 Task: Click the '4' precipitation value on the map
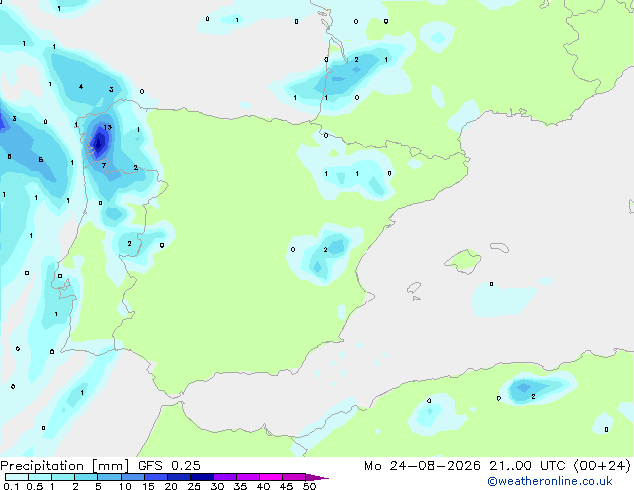click(x=81, y=87)
